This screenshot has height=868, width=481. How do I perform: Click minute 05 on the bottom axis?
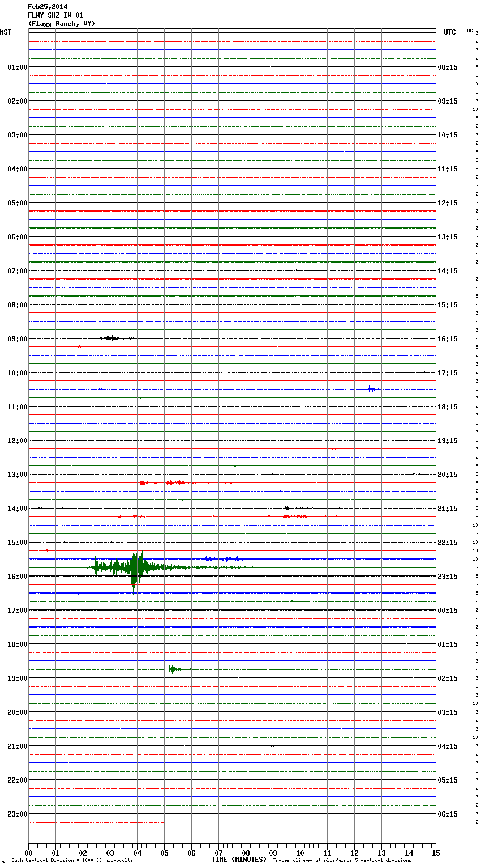164,853
